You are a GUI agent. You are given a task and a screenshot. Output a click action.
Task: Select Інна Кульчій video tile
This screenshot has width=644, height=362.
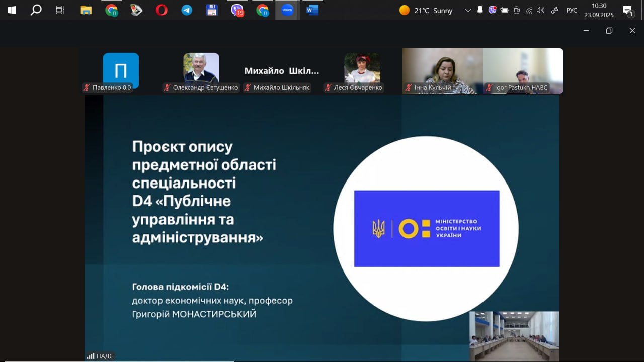[x=443, y=71]
